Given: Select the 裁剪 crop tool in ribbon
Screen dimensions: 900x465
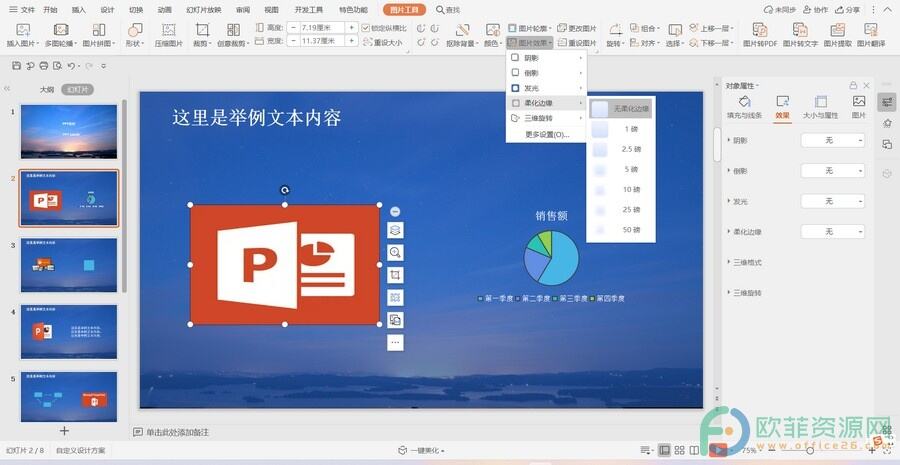Looking at the screenshot, I should (202, 30).
